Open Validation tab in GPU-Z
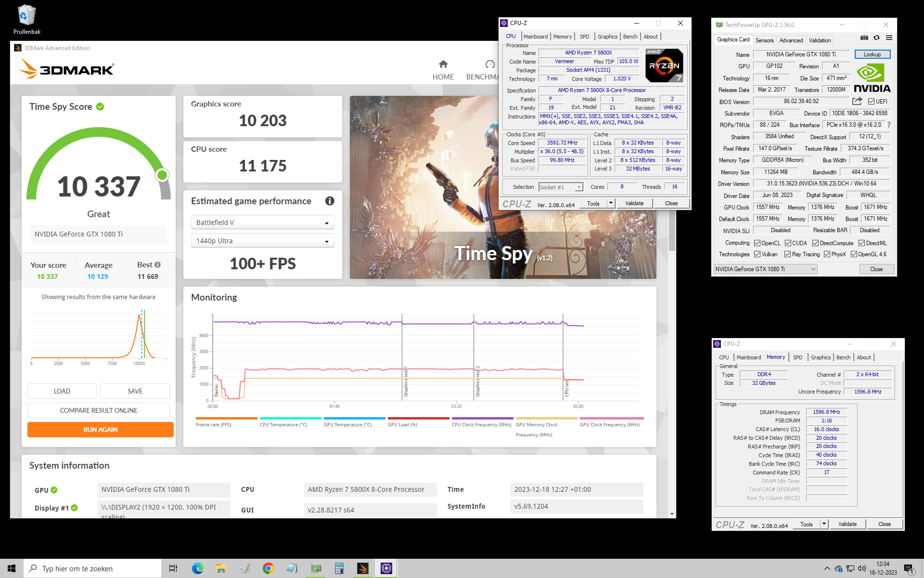This screenshot has height=578, width=924. tap(820, 40)
